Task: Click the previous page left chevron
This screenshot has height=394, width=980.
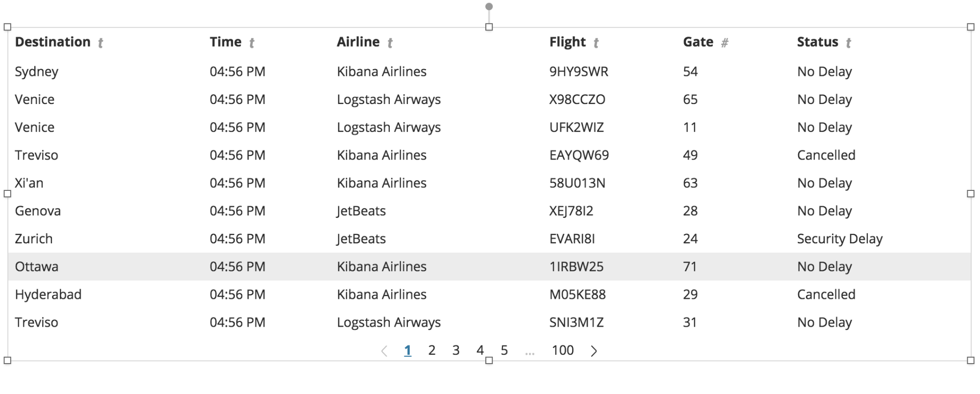Action: 384,351
